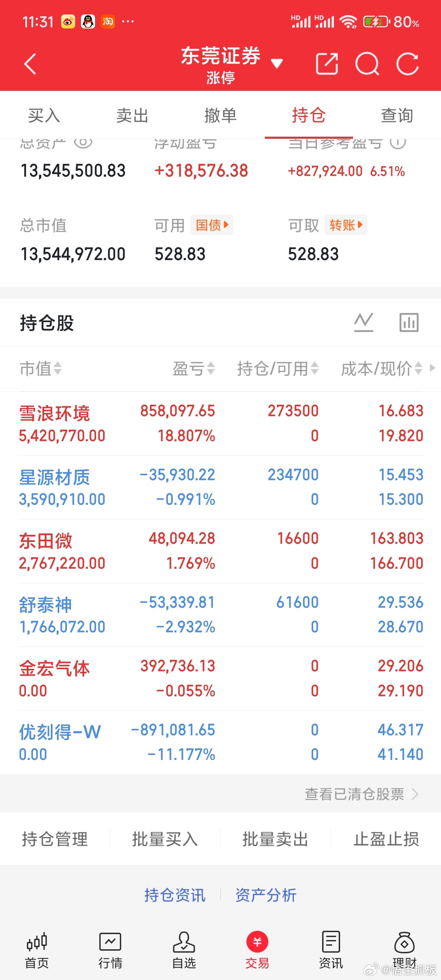Tap the back arrow in the header
The image size is (441, 980).
pyautogui.click(x=30, y=64)
